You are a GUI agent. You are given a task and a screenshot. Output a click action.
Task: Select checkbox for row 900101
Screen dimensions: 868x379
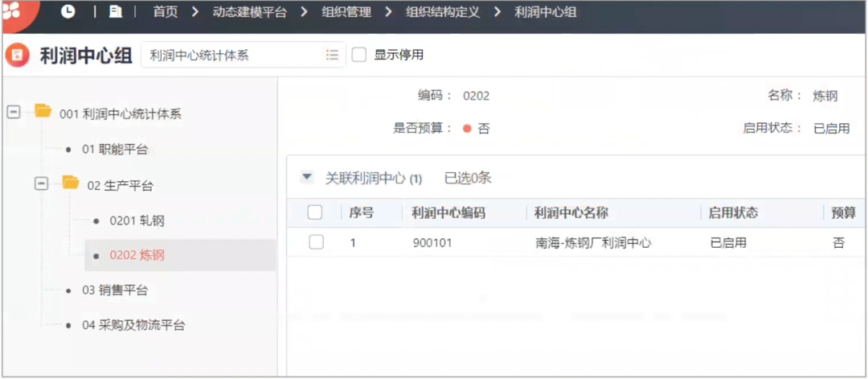tap(316, 242)
